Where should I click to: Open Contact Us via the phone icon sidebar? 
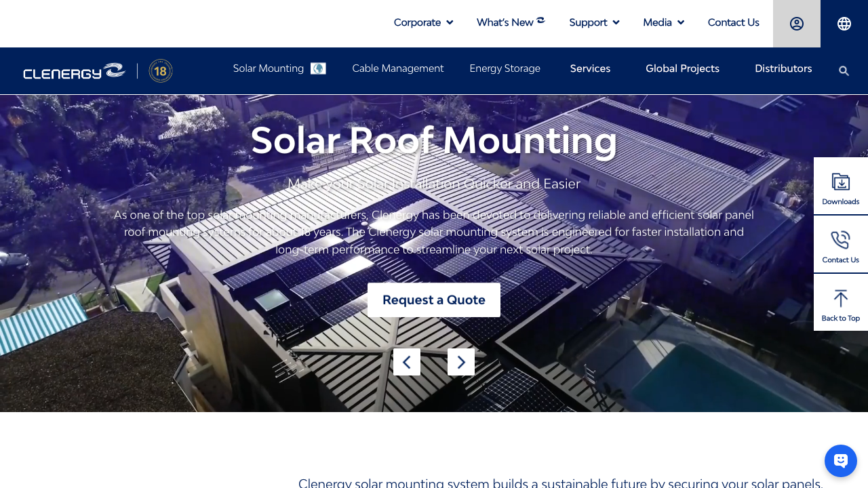click(840, 244)
